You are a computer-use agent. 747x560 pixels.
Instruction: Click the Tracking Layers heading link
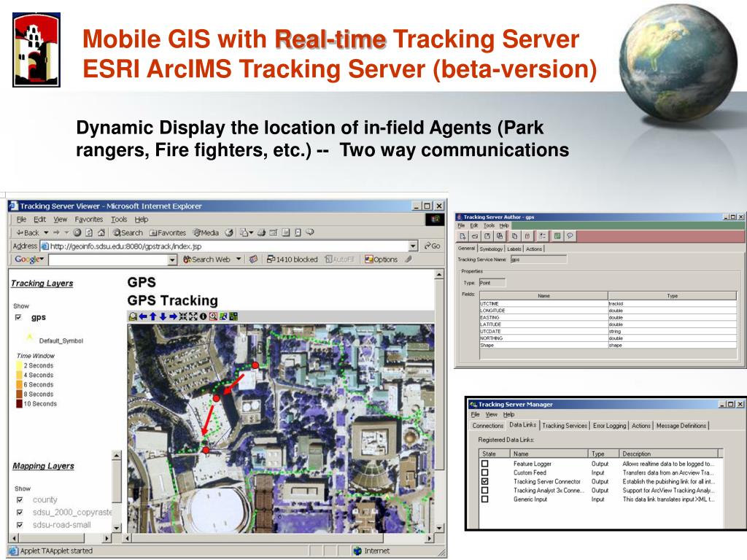point(42,284)
